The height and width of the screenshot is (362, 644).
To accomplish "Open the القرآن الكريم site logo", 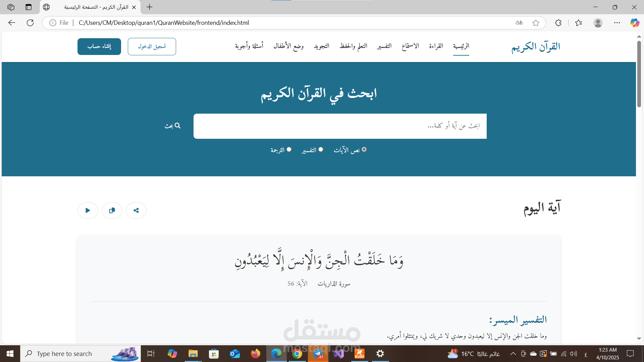I will [x=535, y=47].
